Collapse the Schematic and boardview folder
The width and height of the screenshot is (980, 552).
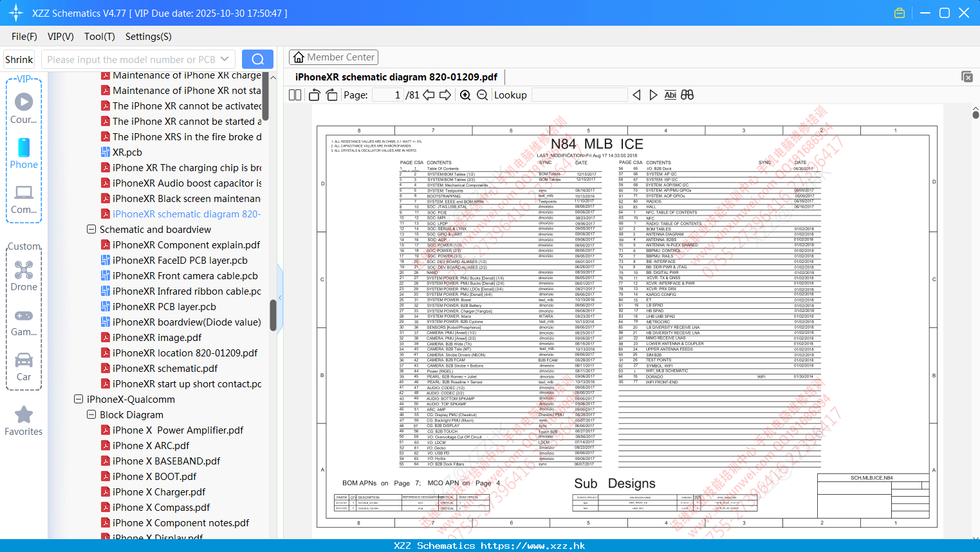(x=91, y=230)
